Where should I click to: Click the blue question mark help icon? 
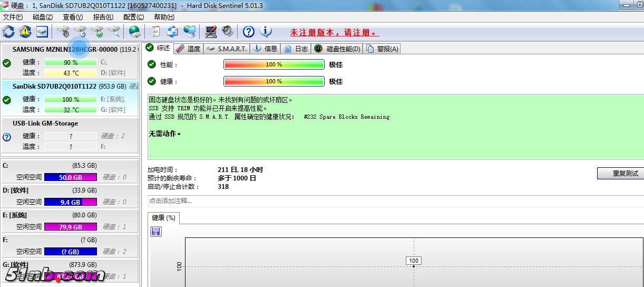tap(249, 32)
